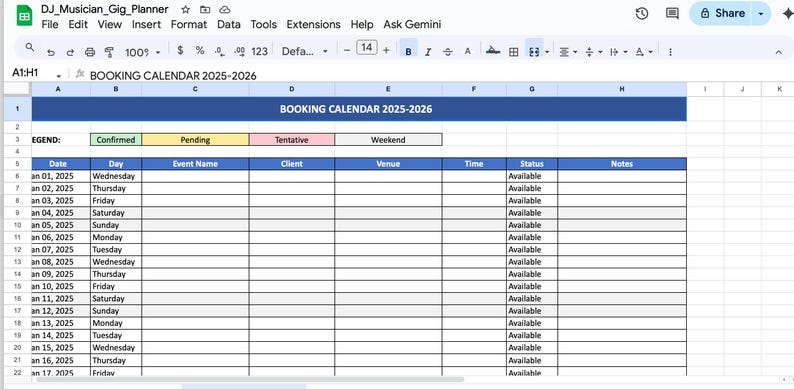This screenshot has height=389, width=794.
Task: Decrease decimal places
Action: click(220, 51)
